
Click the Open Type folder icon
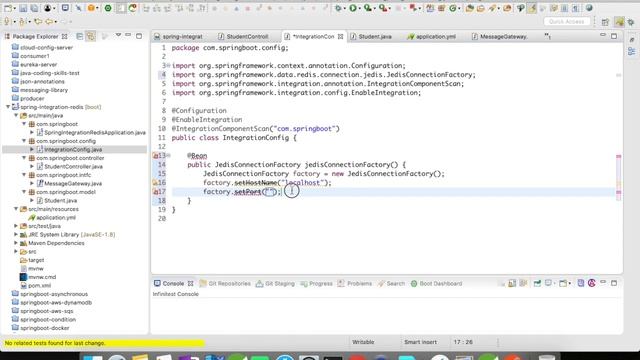click(x=470, y=8)
